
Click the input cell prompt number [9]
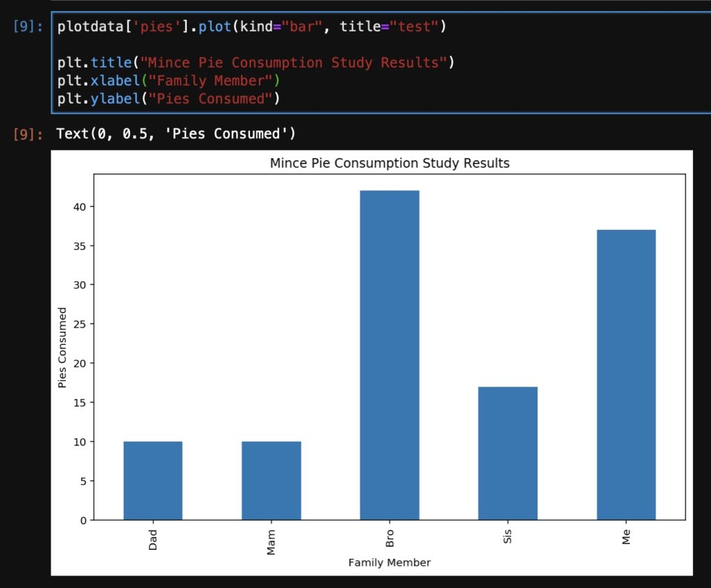28,28
